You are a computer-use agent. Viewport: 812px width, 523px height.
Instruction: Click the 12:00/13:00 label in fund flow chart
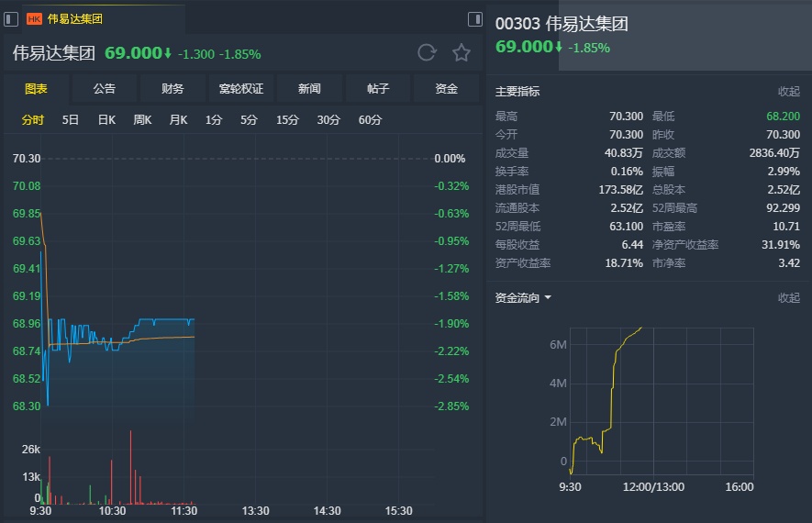[x=653, y=486]
